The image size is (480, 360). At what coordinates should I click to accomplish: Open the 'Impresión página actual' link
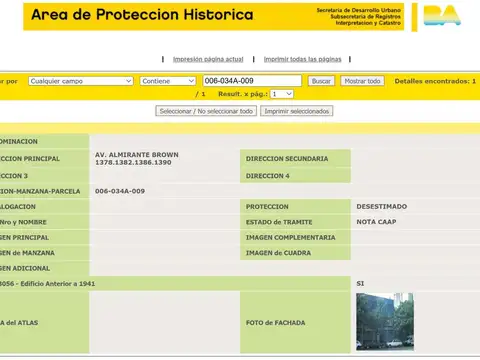click(208, 59)
